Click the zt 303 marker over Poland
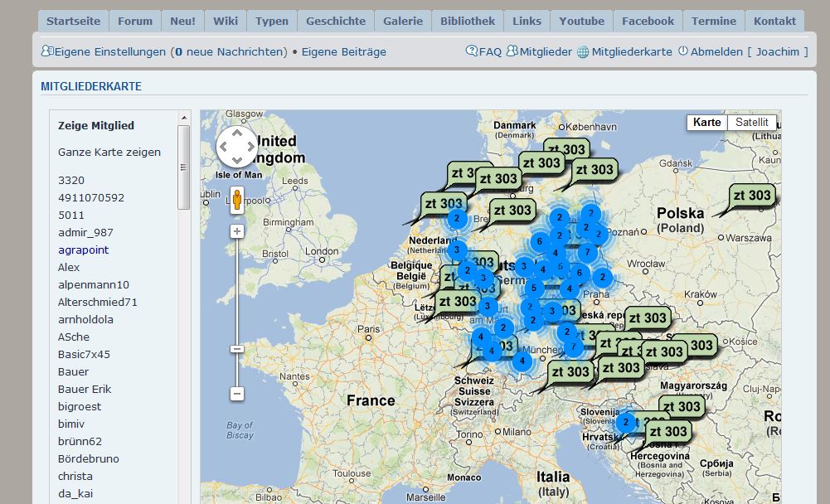 coord(751,196)
